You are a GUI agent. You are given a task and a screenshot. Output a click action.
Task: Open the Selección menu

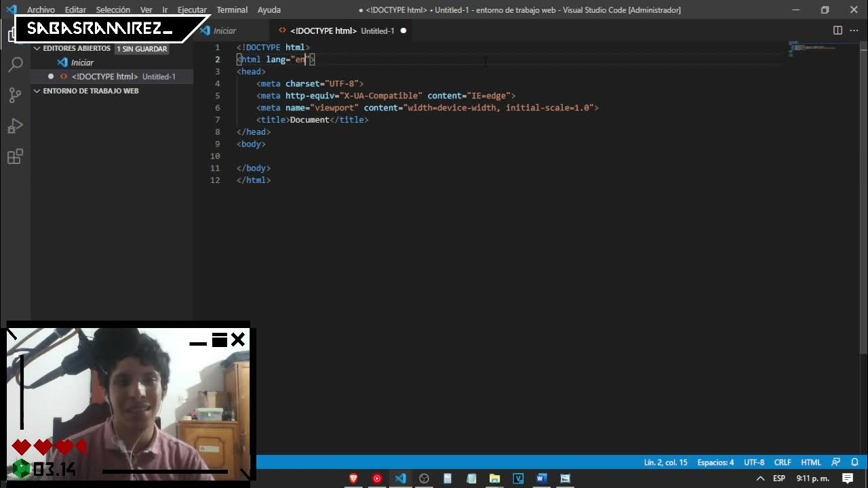[x=113, y=10]
